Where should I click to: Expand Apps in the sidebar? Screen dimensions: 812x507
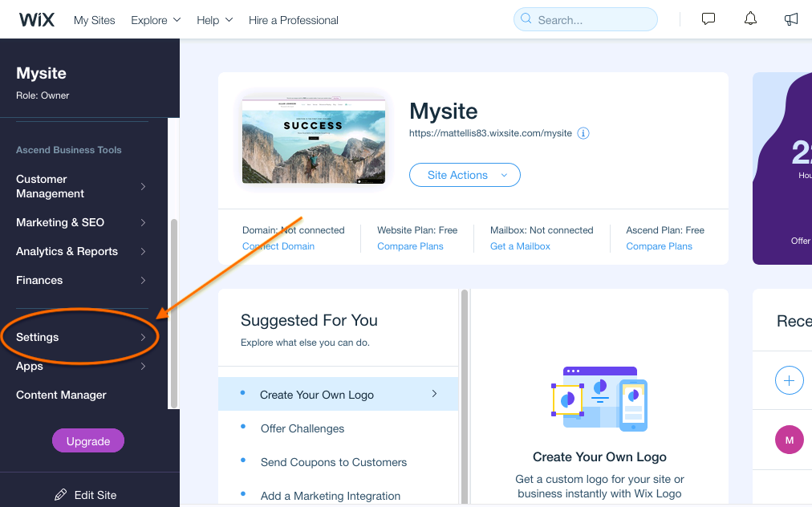point(81,366)
